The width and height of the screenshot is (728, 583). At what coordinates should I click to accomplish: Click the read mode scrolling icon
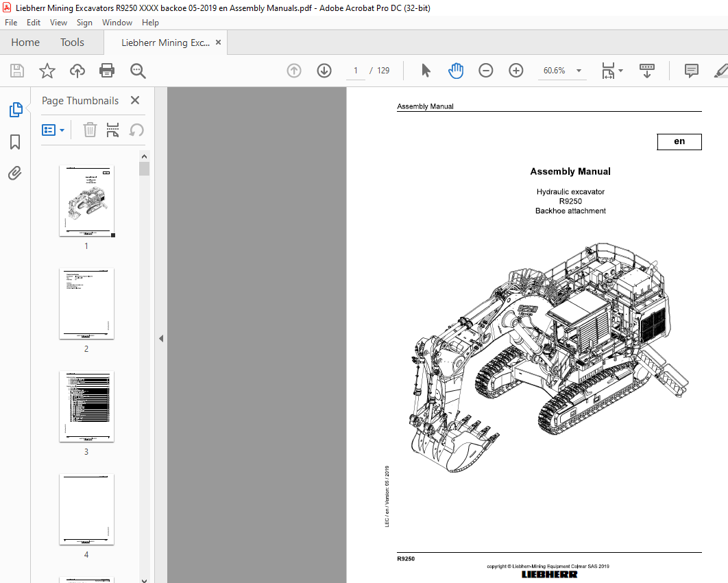pyautogui.click(x=646, y=71)
